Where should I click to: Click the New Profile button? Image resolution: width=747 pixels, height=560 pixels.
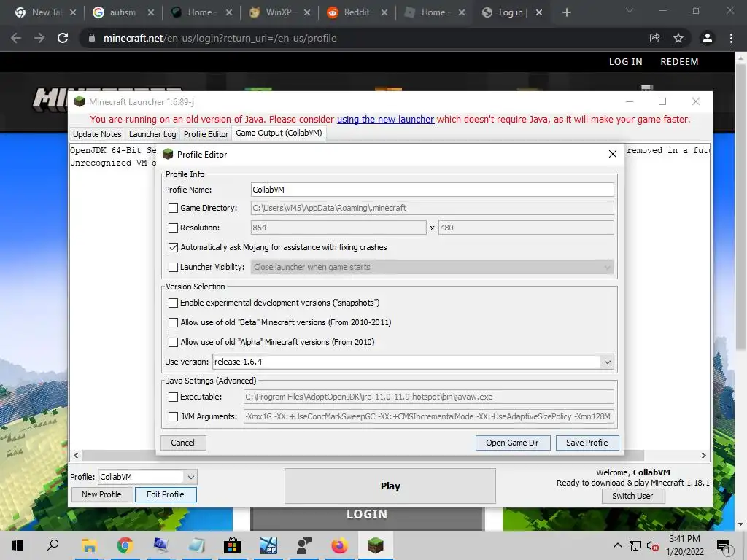point(101,494)
